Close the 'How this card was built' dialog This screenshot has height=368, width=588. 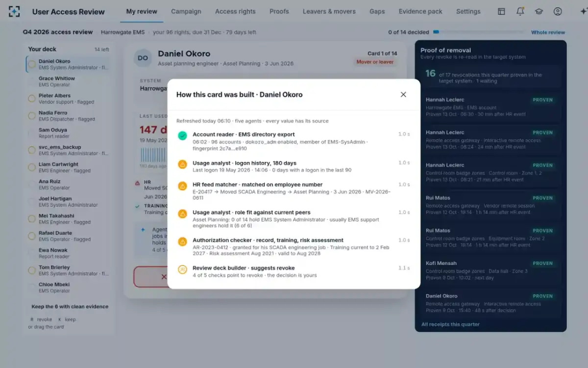pos(403,95)
